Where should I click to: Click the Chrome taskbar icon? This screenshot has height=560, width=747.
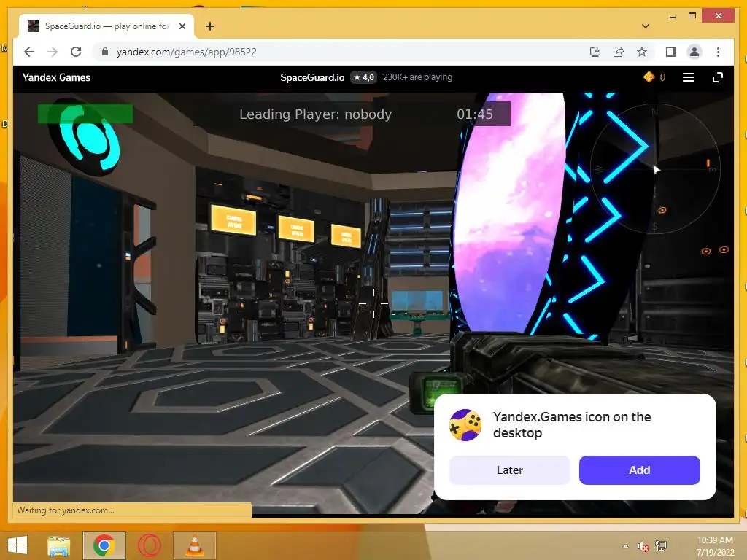(x=104, y=545)
